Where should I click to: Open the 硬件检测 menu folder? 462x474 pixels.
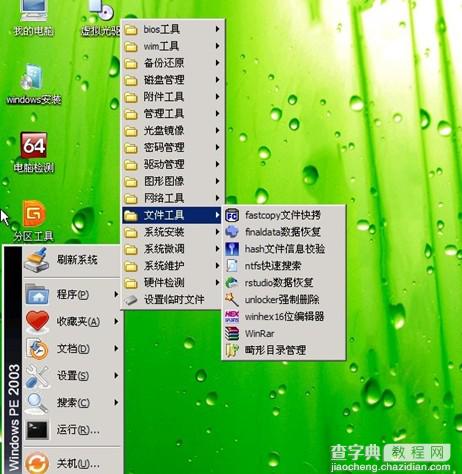coord(172,283)
